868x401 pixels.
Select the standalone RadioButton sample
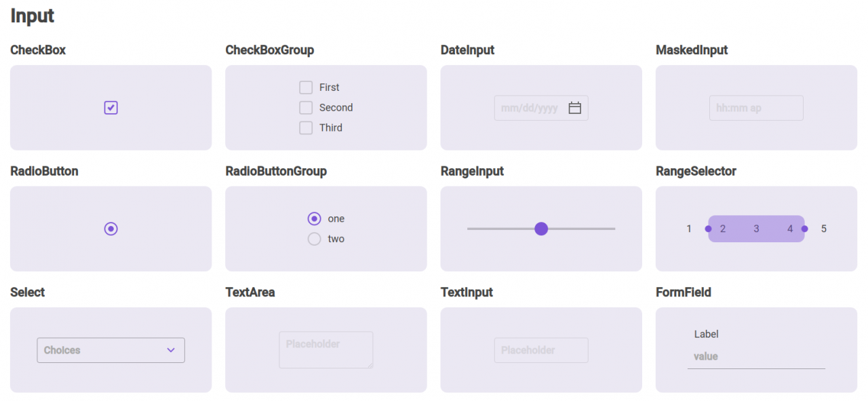[x=111, y=229]
